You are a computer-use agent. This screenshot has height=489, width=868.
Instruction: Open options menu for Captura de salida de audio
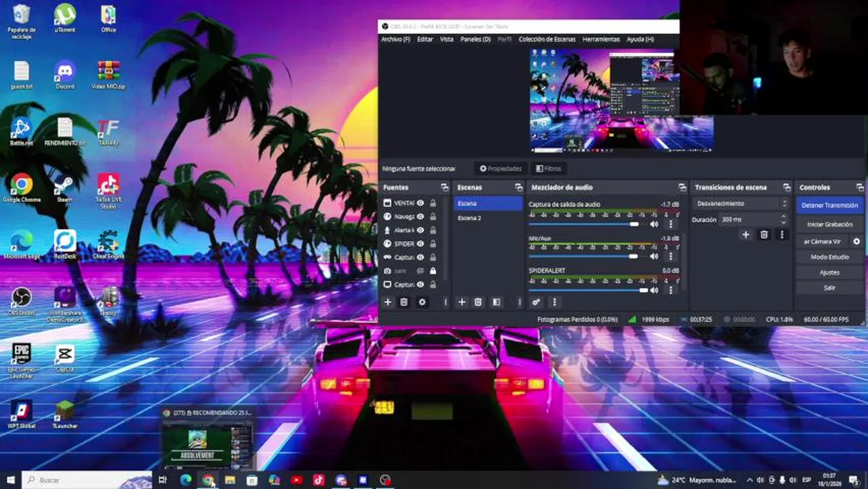[670, 224]
